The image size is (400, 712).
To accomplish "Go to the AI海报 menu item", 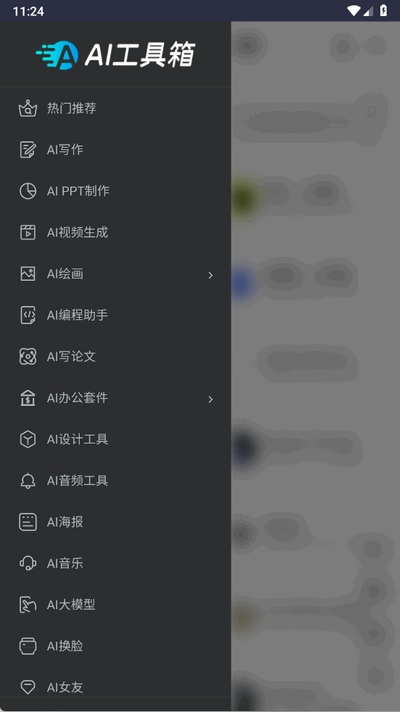I will [115, 522].
